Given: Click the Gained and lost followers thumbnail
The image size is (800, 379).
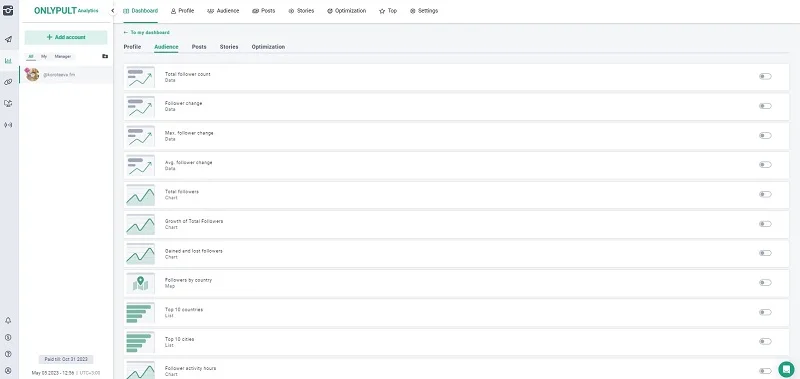Looking at the screenshot, I should (x=140, y=254).
